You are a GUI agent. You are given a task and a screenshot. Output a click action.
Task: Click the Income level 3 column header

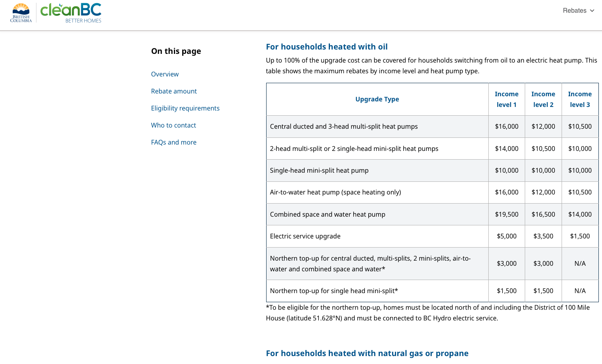pos(580,99)
